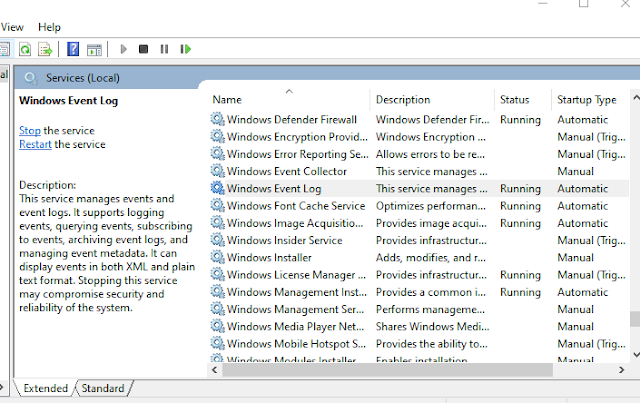Click the 'Allows errors to be re...' description cell
This screenshot has width=640, height=403.
430,154
